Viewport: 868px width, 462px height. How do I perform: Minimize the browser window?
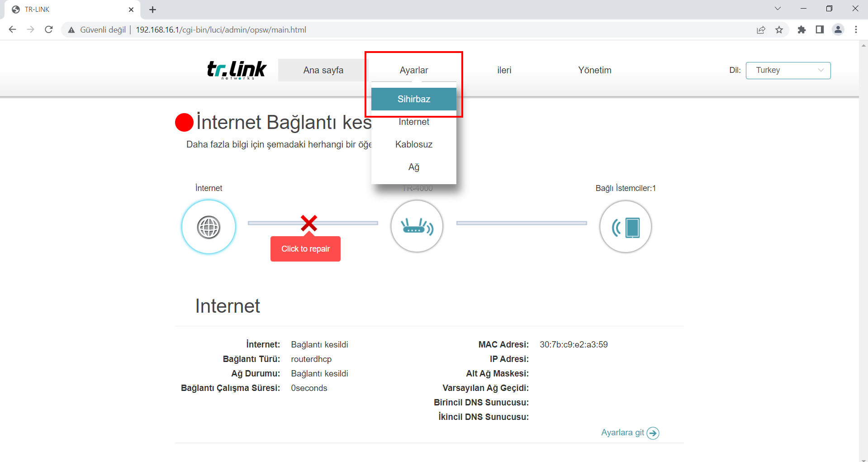[803, 9]
